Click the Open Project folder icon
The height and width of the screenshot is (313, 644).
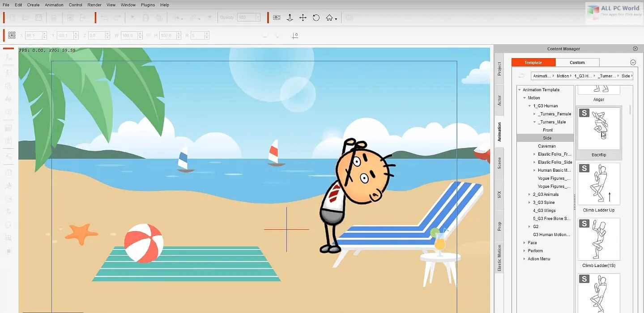26,18
